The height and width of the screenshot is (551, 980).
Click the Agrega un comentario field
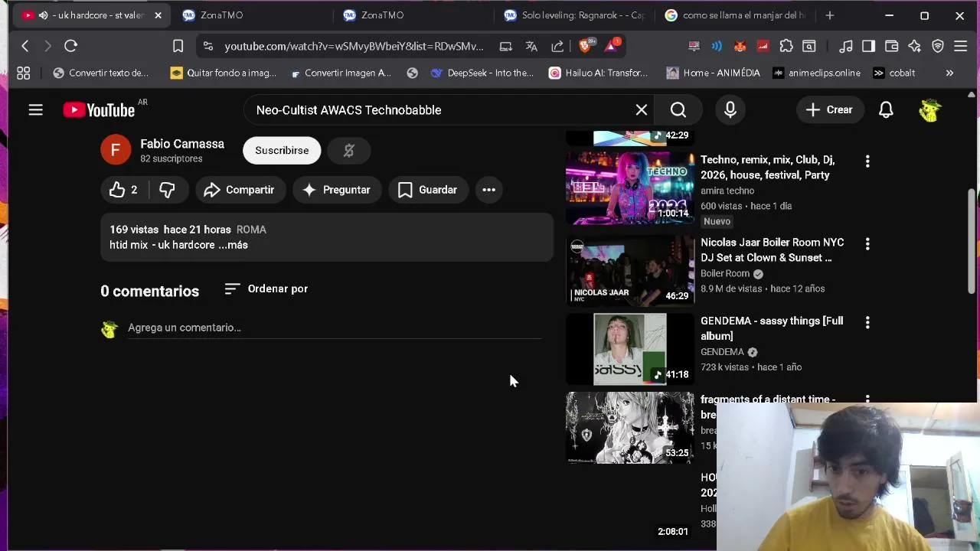tap(335, 328)
